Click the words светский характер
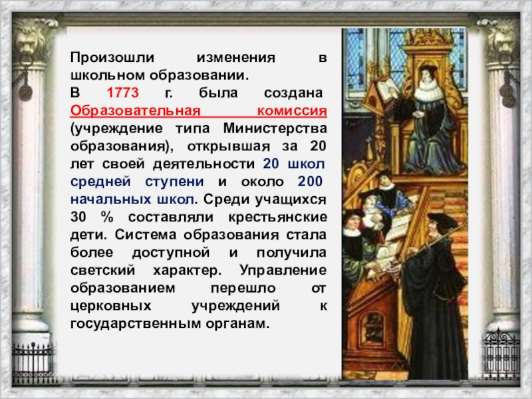532x399 pixels. pos(146,271)
